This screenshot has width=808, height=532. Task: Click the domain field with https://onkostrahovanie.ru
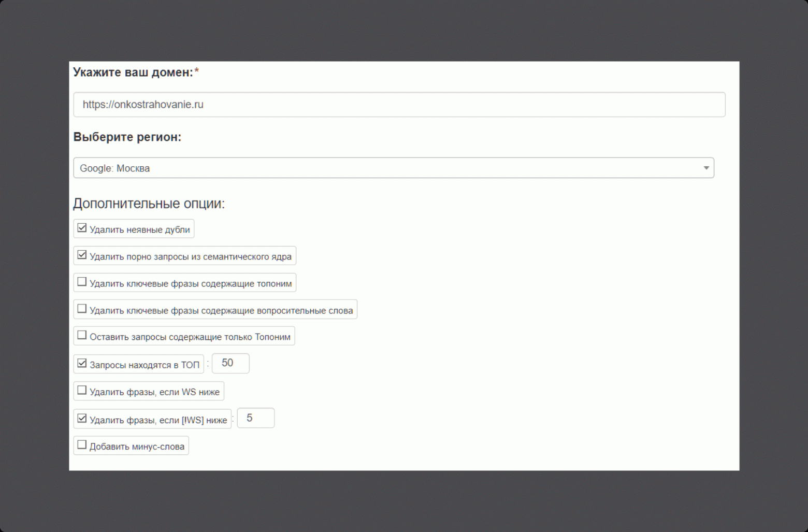[x=399, y=105]
